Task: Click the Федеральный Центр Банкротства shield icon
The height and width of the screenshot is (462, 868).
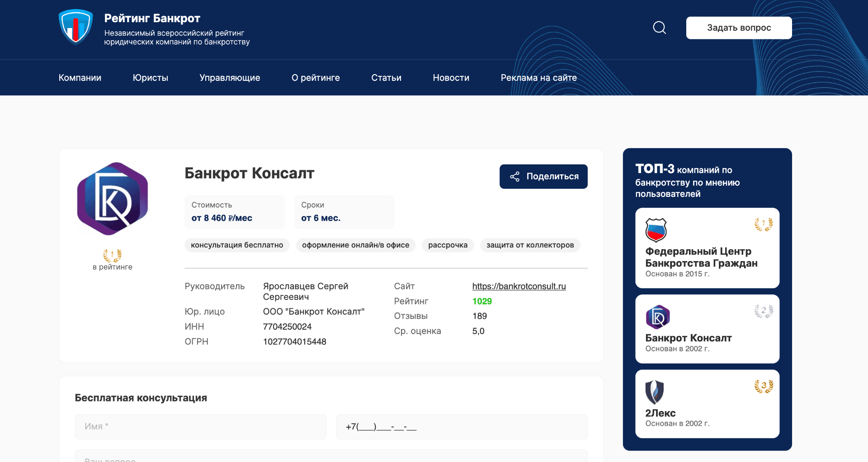Action: [656, 230]
